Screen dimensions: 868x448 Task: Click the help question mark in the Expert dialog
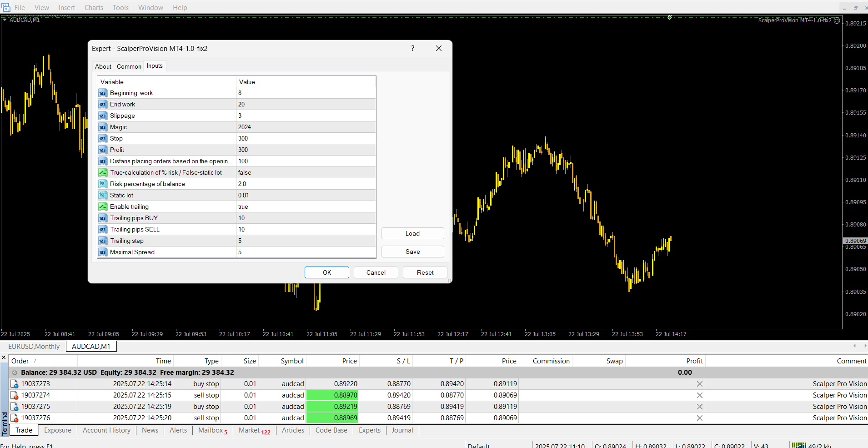tap(413, 48)
